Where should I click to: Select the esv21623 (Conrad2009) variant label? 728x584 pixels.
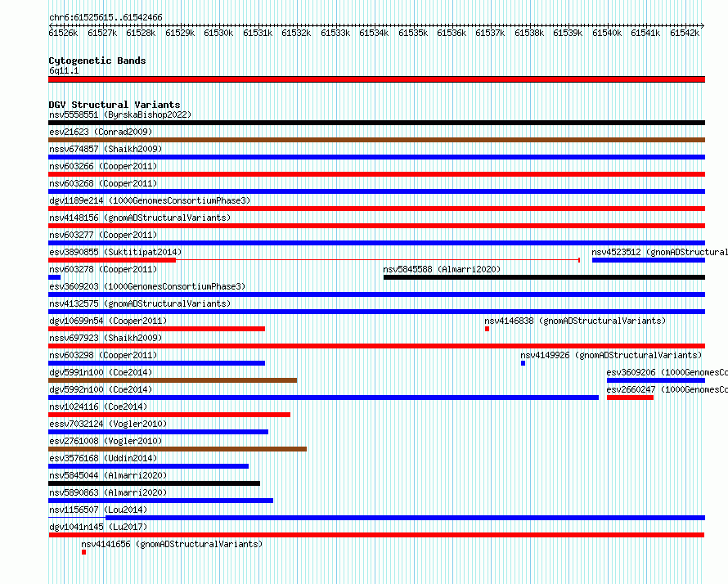(101, 132)
